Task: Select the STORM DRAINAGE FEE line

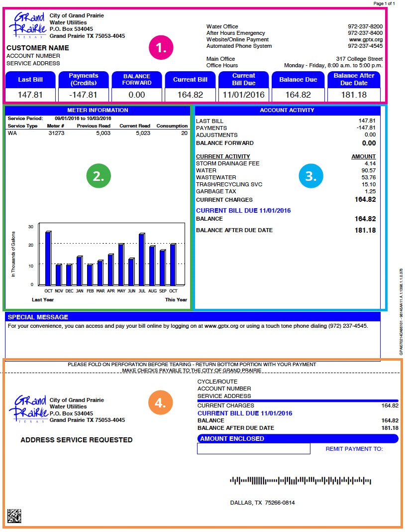Action: tap(286, 163)
